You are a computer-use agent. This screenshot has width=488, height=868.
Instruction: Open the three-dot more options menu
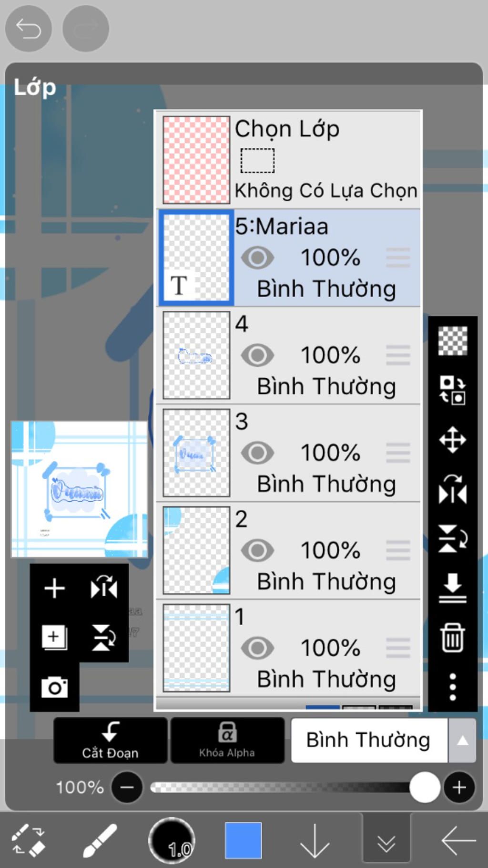point(452,687)
